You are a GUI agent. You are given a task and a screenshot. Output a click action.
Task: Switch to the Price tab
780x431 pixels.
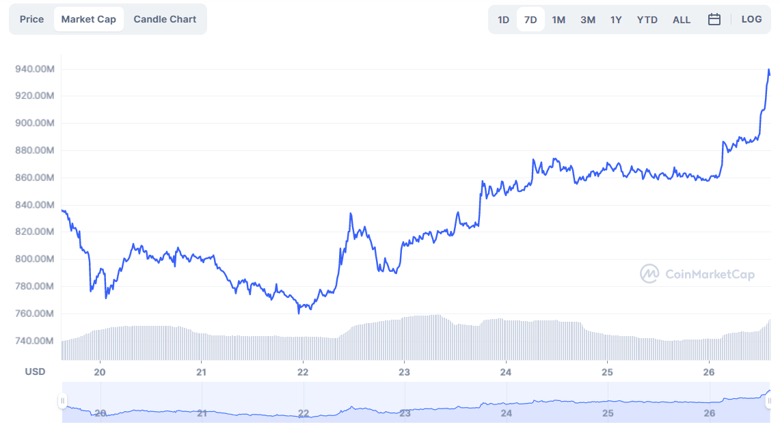pyautogui.click(x=32, y=19)
